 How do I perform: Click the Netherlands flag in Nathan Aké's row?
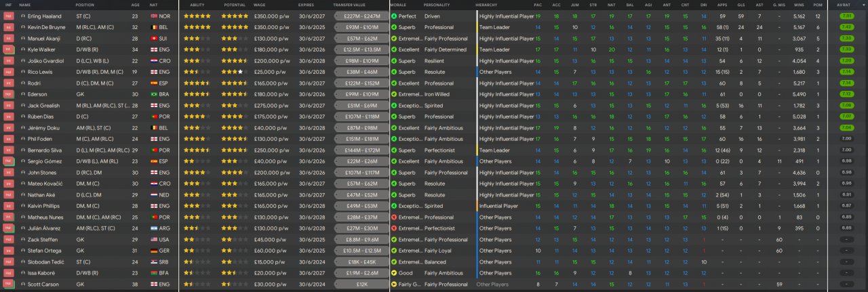point(153,195)
